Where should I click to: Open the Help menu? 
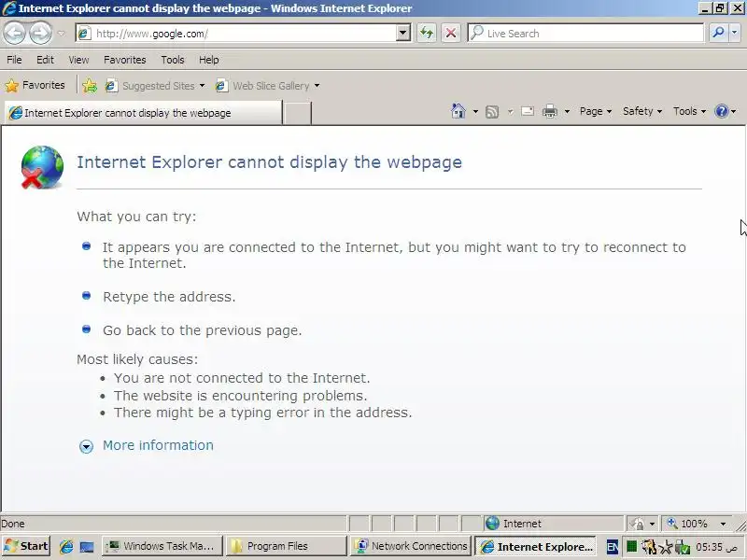click(208, 60)
